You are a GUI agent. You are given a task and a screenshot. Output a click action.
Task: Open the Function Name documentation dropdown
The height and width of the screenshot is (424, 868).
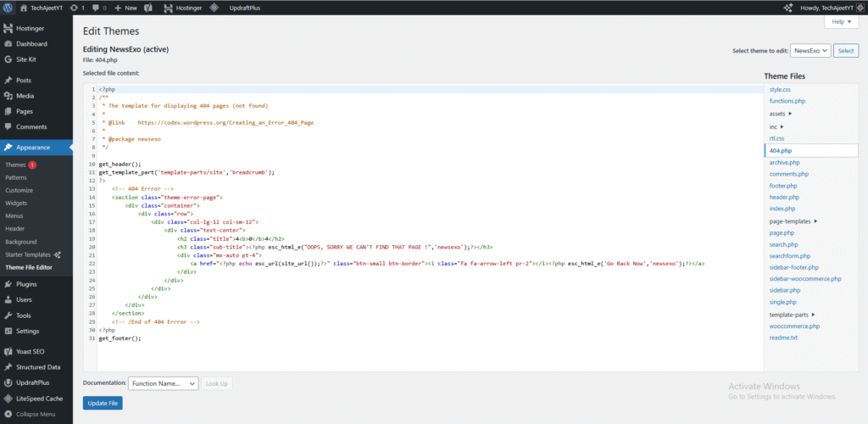(163, 383)
